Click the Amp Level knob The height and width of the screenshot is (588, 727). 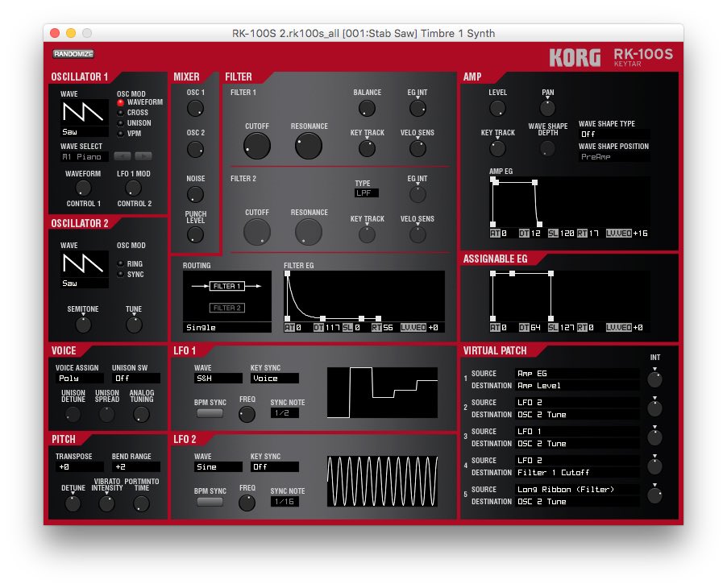(497, 108)
